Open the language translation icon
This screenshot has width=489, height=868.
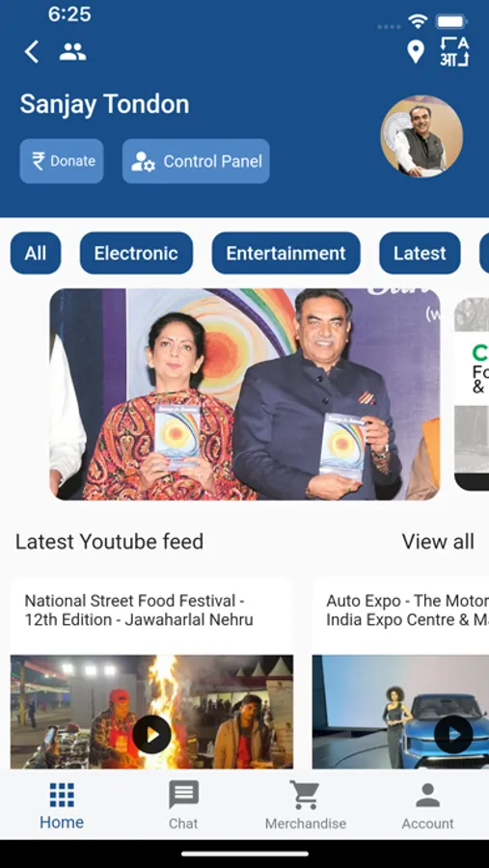click(x=454, y=51)
